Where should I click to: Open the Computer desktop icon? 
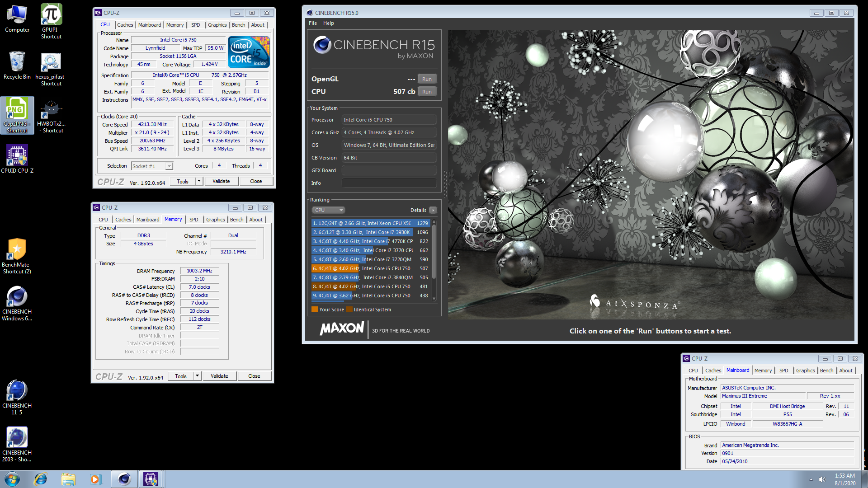[x=17, y=19]
